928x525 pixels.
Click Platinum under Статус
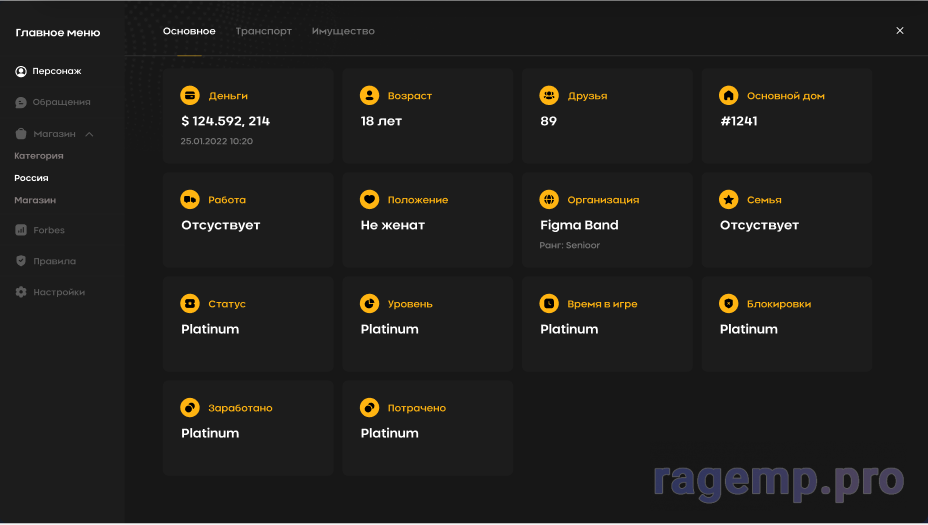pyautogui.click(x=210, y=330)
